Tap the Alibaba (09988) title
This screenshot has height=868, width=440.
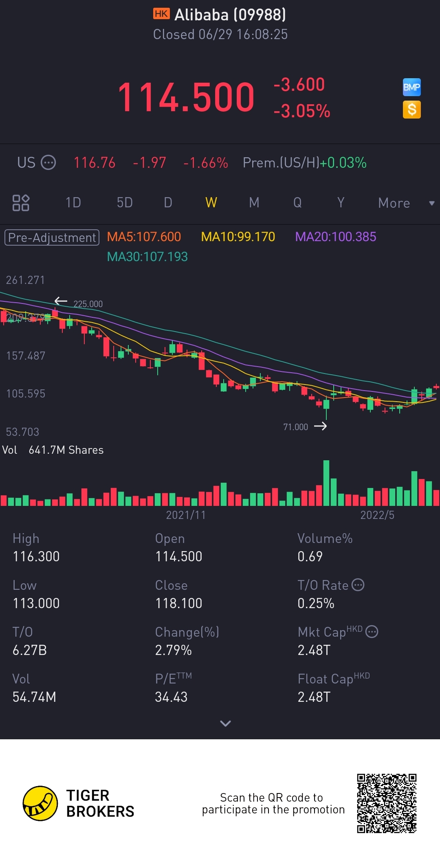click(x=230, y=15)
